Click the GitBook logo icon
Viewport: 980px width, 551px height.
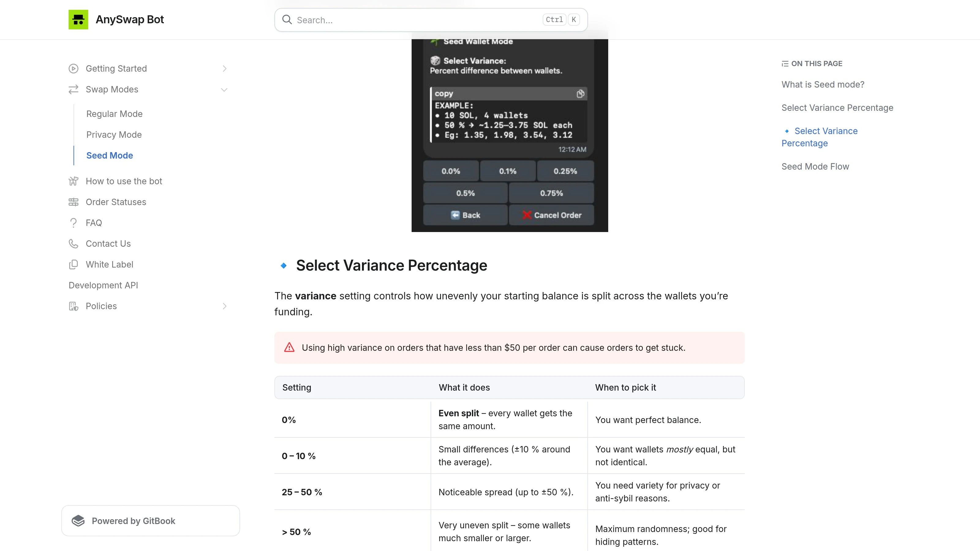point(78,521)
